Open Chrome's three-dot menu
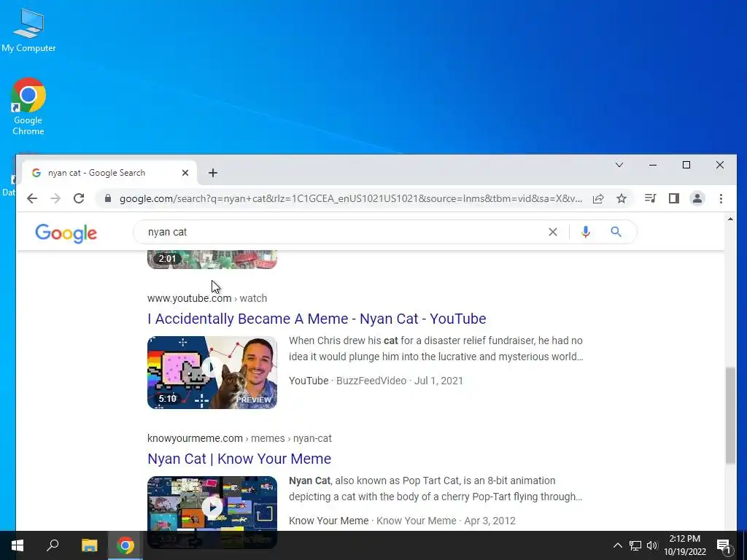The image size is (747, 560). point(721,198)
